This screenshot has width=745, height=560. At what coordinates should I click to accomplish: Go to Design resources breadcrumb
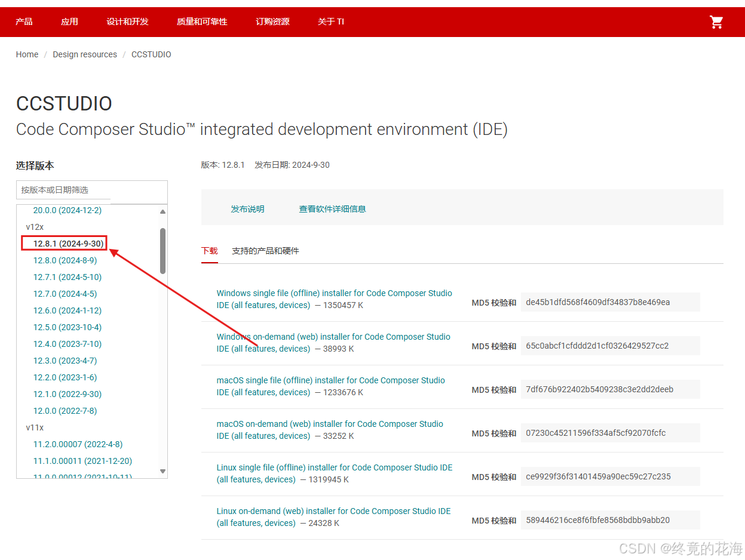pos(85,54)
